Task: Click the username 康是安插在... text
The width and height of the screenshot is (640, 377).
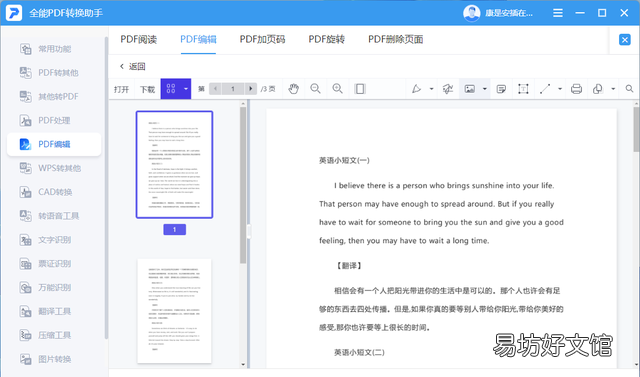Action: (509, 13)
